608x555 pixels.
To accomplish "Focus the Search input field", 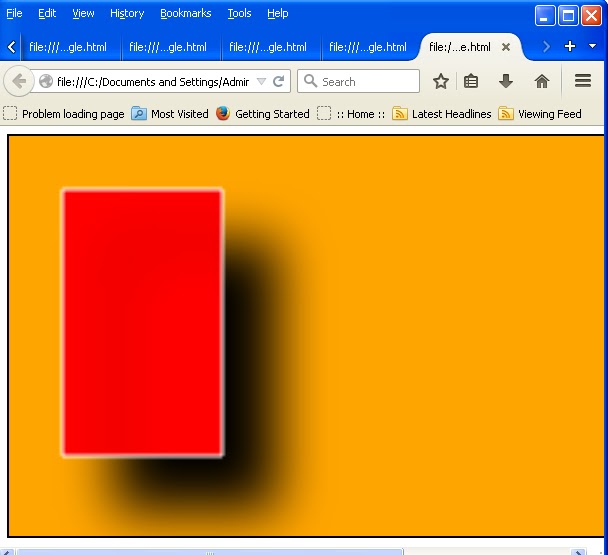I will click(358, 81).
